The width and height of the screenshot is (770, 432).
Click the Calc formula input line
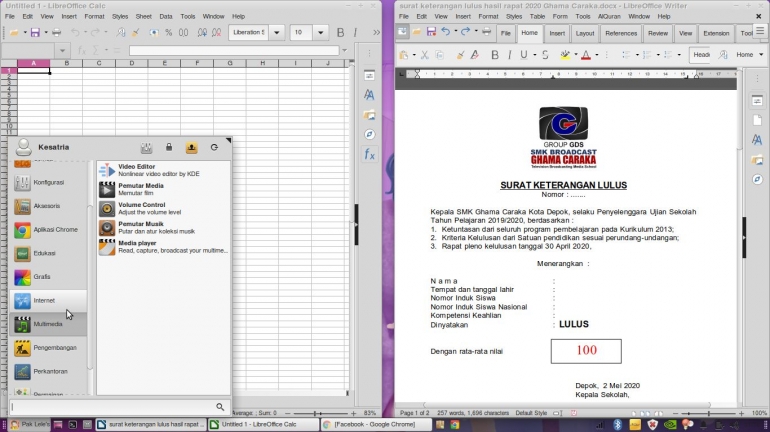pyautogui.click(x=234, y=50)
